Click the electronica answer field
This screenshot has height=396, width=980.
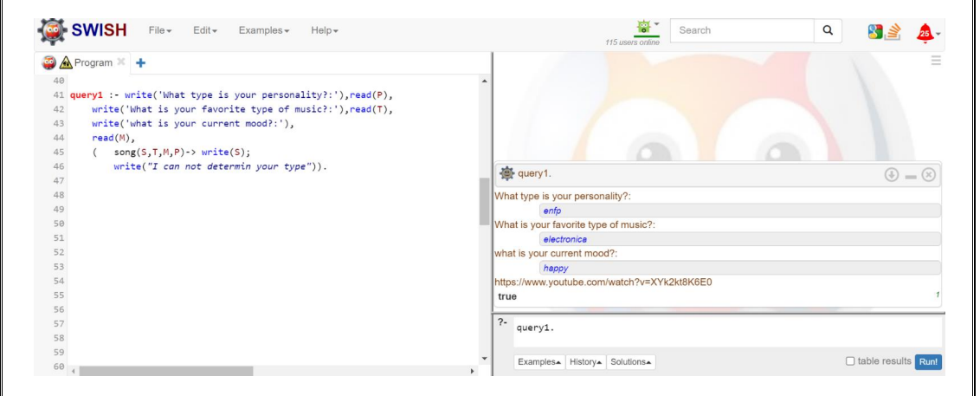[740, 239]
